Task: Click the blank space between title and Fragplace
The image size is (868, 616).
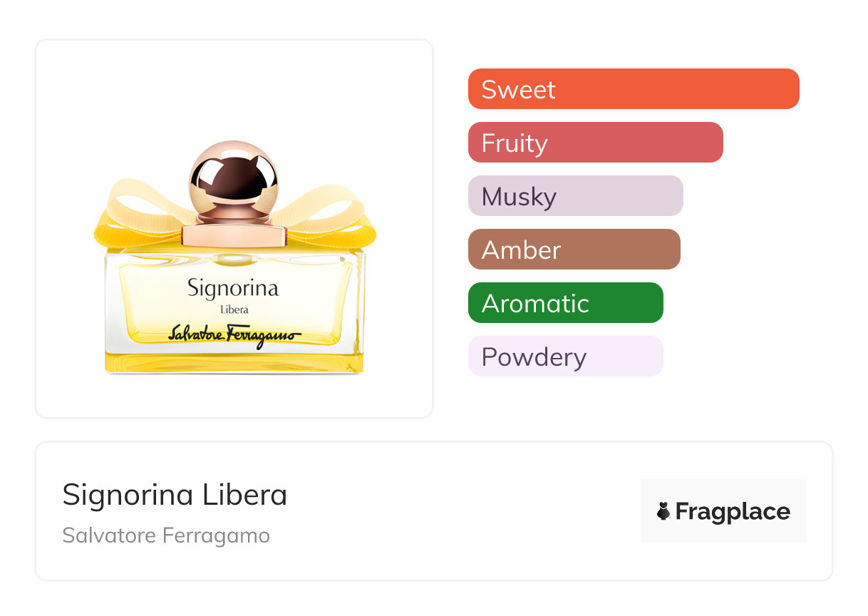Action: coord(463,511)
